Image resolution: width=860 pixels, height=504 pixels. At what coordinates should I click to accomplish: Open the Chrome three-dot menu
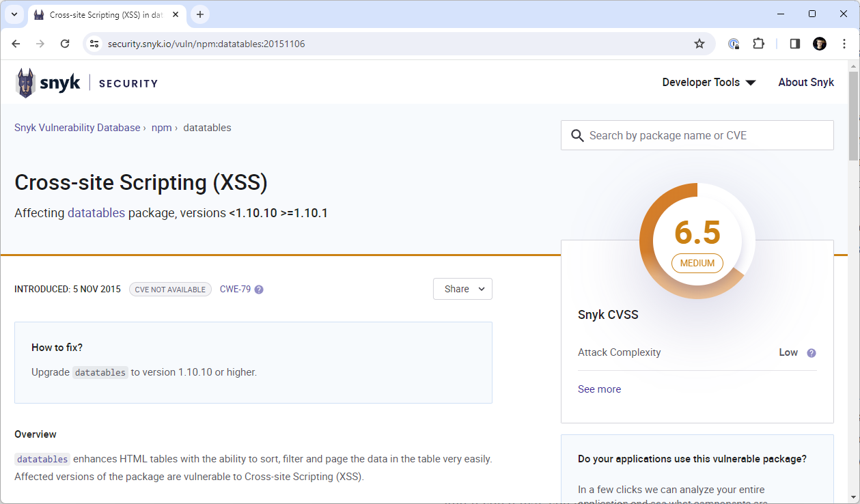(844, 44)
